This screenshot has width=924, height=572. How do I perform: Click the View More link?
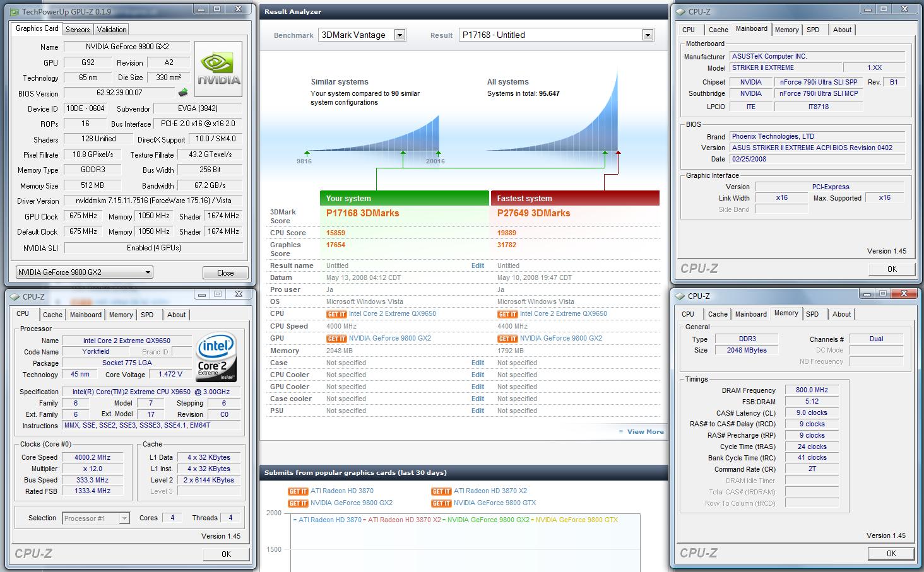645,432
